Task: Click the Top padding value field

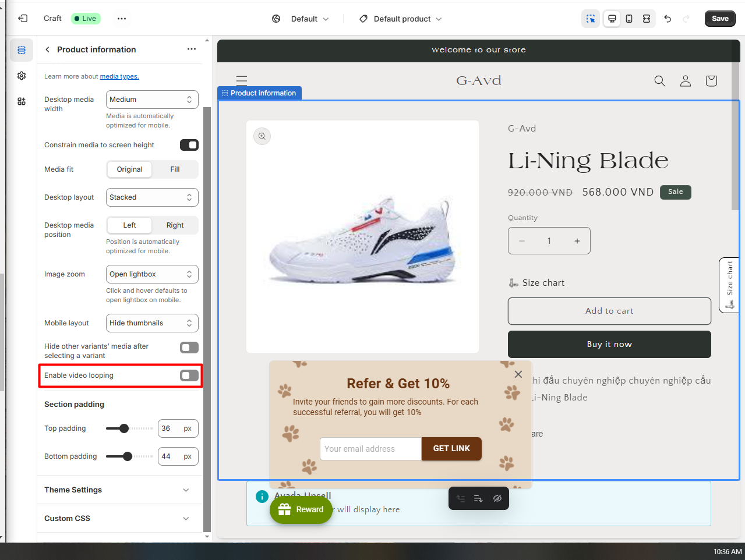Action: pyautogui.click(x=178, y=428)
